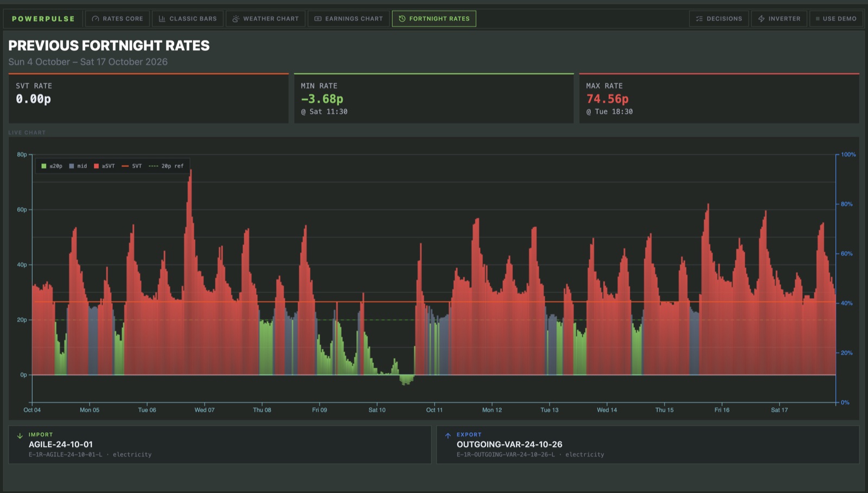
Task: Click the 'Fri 16' x-axis label
Action: 722,410
